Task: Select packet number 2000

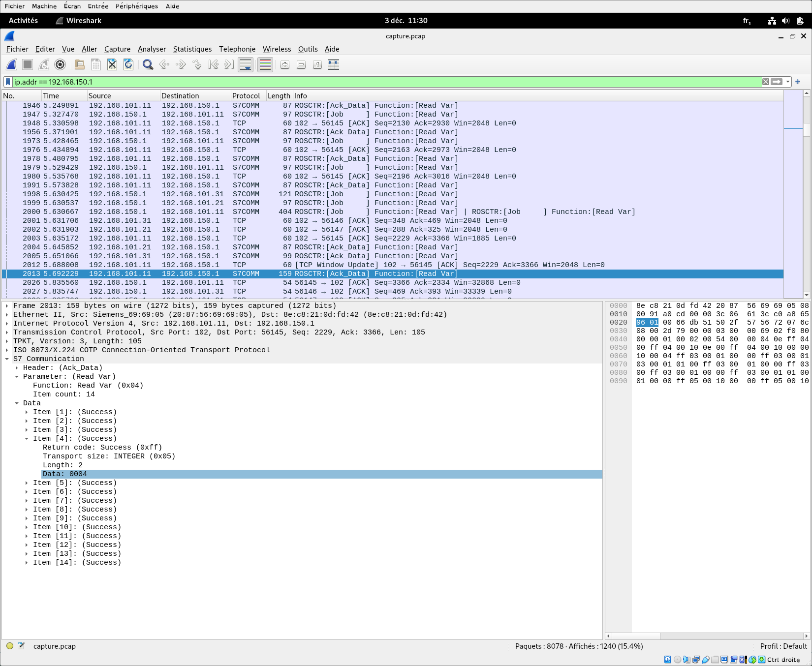Action: (x=393, y=212)
